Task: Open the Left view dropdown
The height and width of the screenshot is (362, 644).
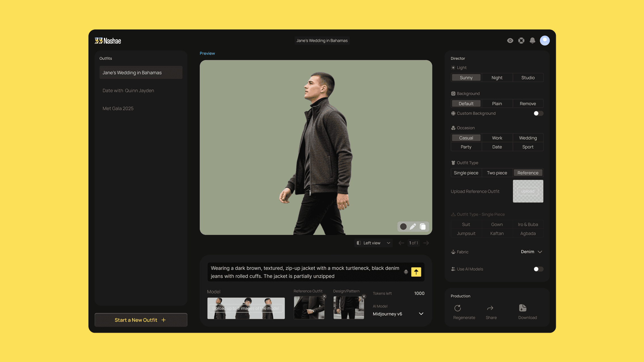Action: pyautogui.click(x=374, y=243)
